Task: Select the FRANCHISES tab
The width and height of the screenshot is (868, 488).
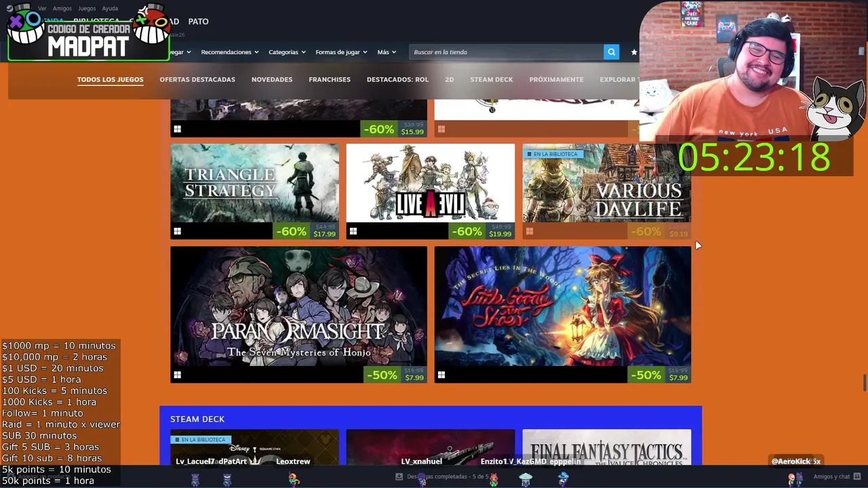Action: click(330, 79)
